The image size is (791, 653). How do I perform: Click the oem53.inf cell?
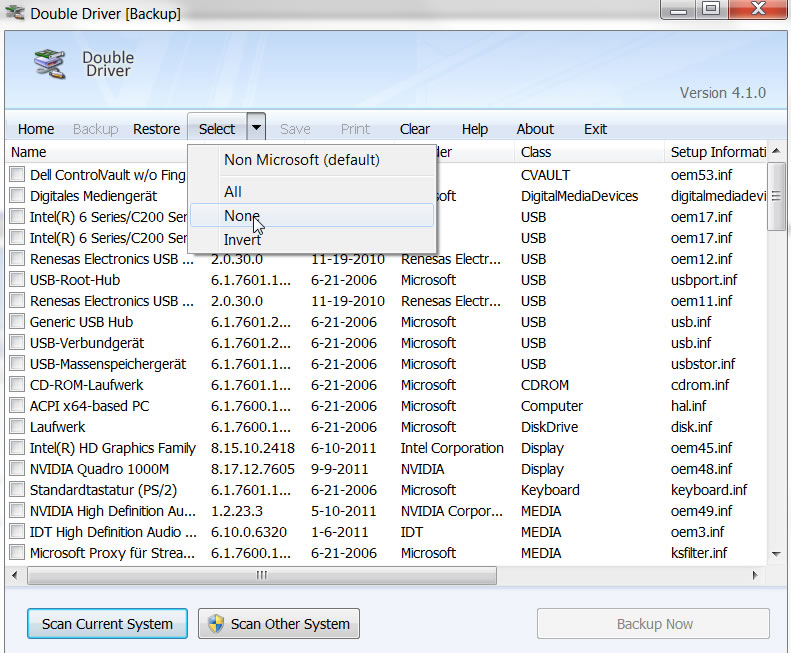pos(701,175)
